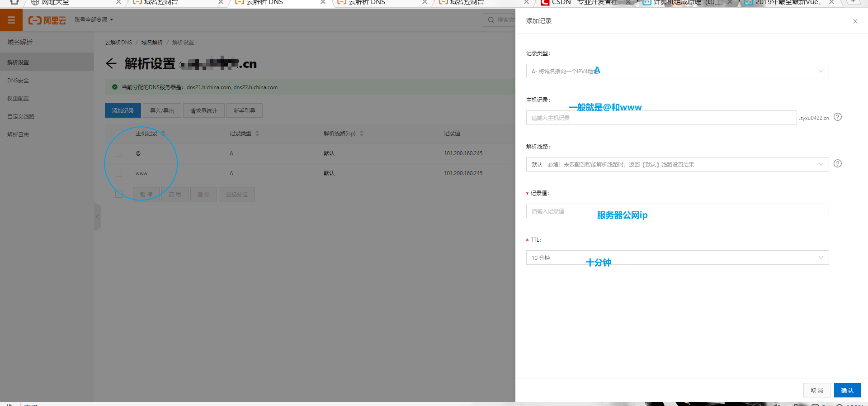
Task: Click the search magnifier icon in header
Action: (x=491, y=20)
